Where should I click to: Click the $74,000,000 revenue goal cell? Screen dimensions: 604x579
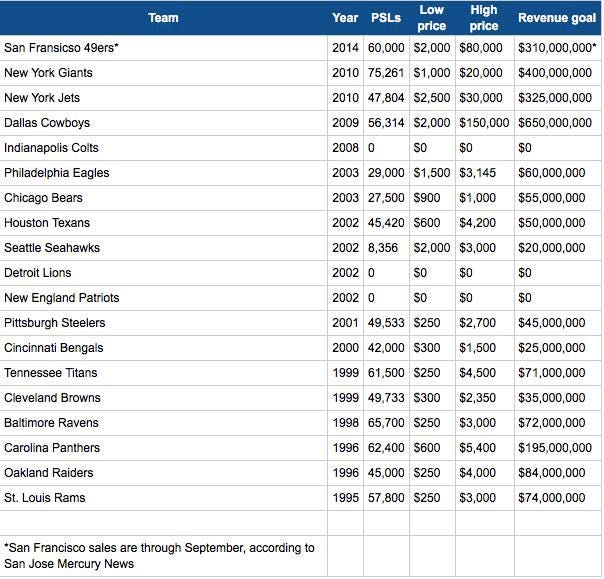click(x=557, y=498)
